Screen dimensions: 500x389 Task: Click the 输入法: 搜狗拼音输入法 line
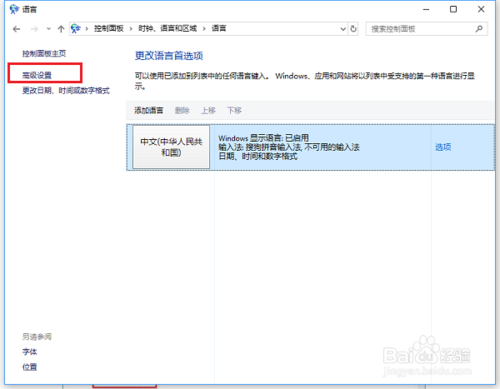(x=289, y=147)
